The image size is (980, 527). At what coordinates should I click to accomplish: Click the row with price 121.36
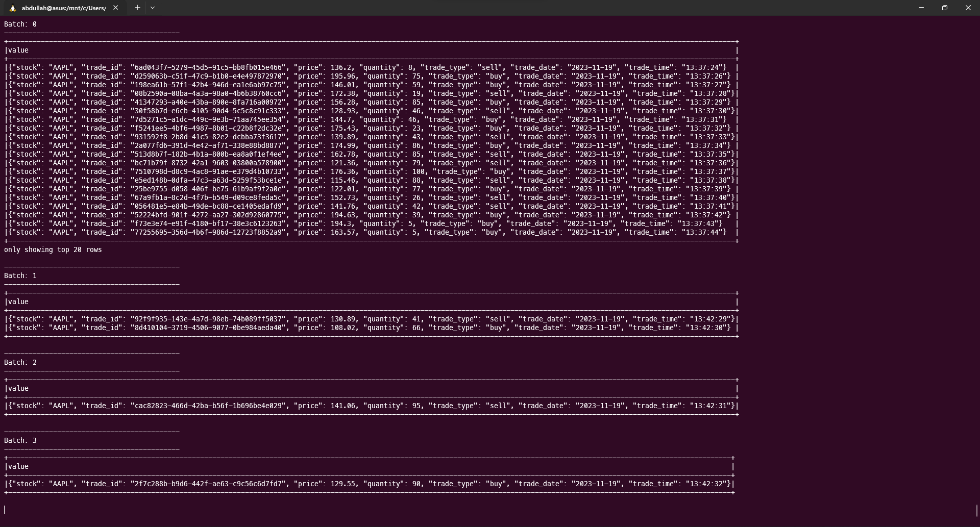tap(371, 163)
